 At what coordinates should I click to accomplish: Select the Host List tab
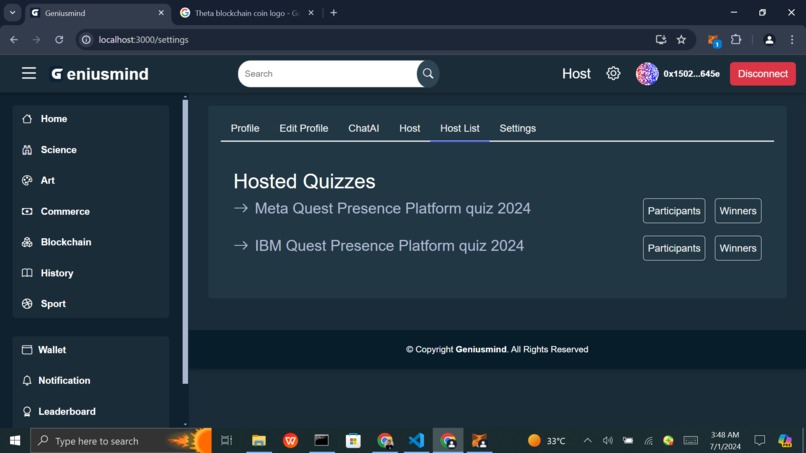point(460,129)
